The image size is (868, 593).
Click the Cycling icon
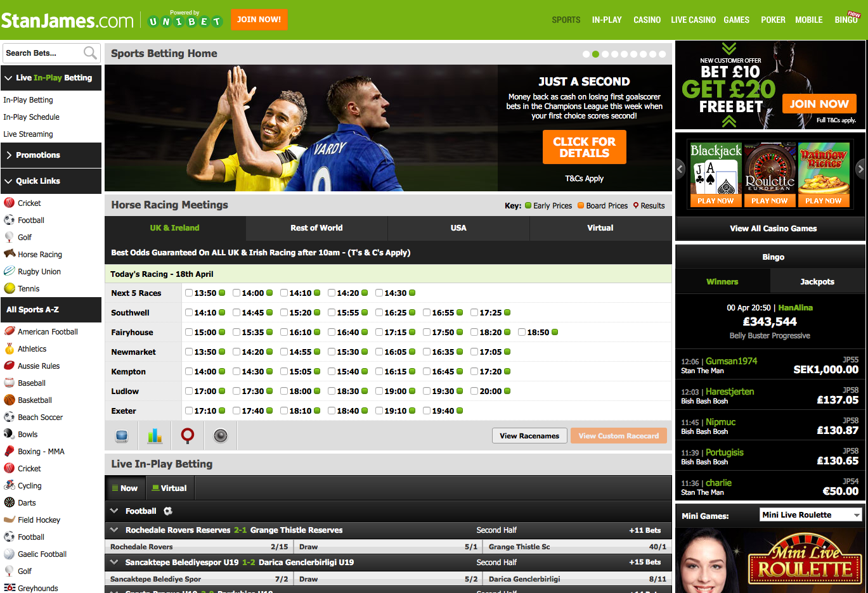(x=9, y=485)
